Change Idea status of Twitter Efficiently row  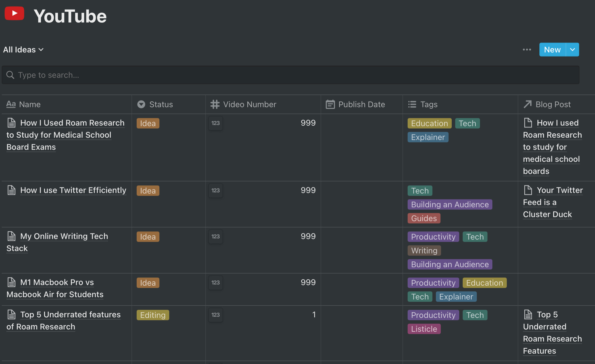148,191
